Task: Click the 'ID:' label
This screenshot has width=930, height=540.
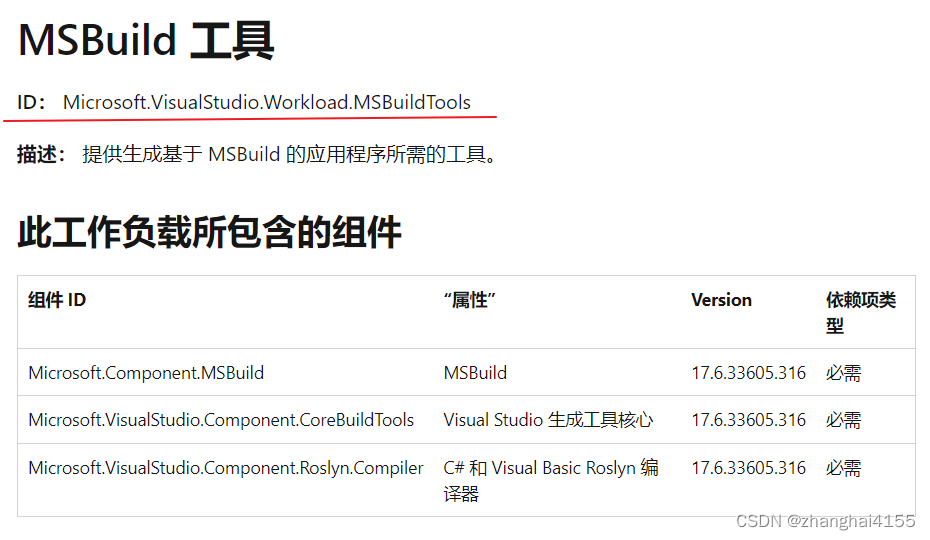Action: coord(31,102)
